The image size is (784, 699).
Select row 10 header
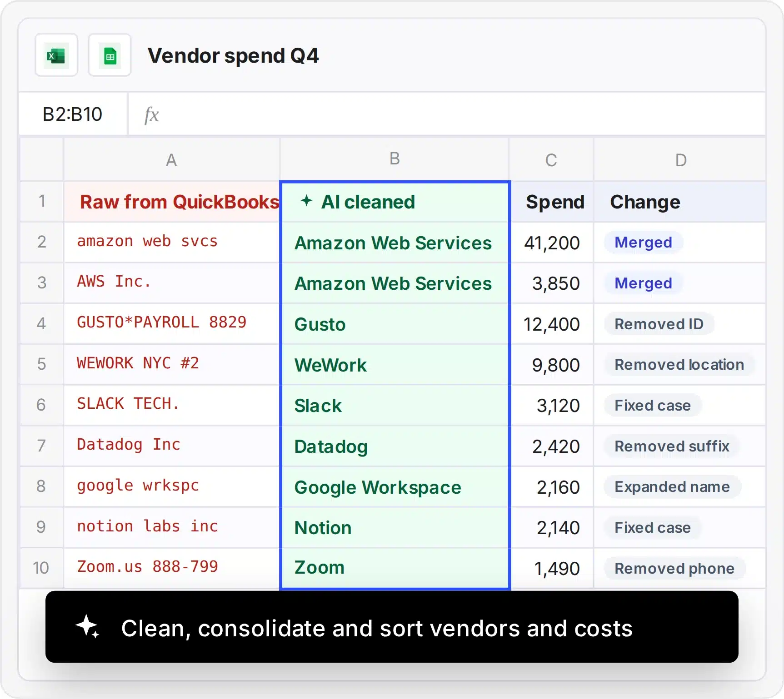[x=41, y=568]
